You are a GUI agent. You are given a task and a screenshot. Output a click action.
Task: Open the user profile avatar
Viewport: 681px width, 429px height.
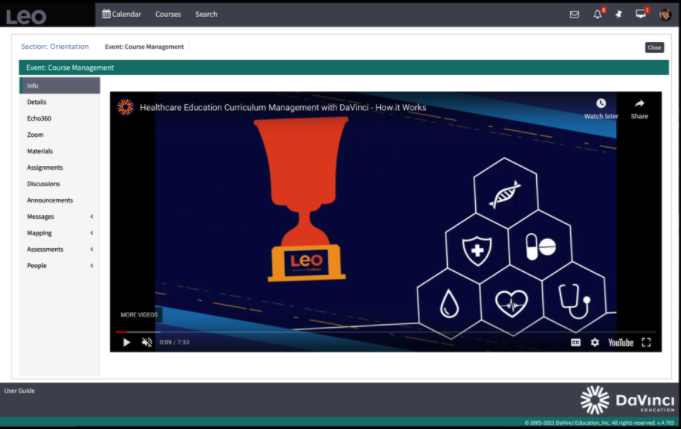[x=665, y=14]
